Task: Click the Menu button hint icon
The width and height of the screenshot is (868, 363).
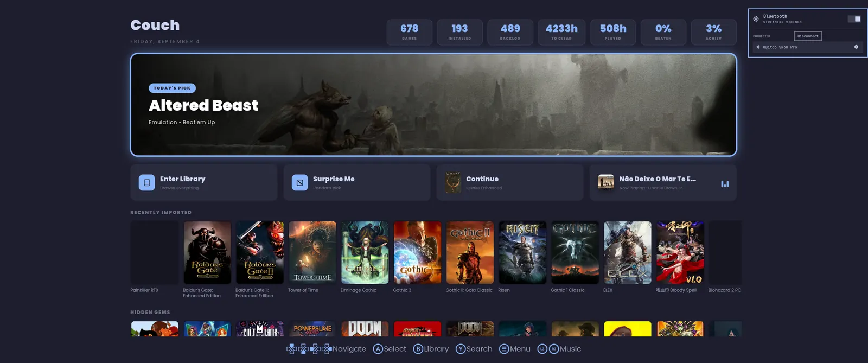Action: [504, 349]
